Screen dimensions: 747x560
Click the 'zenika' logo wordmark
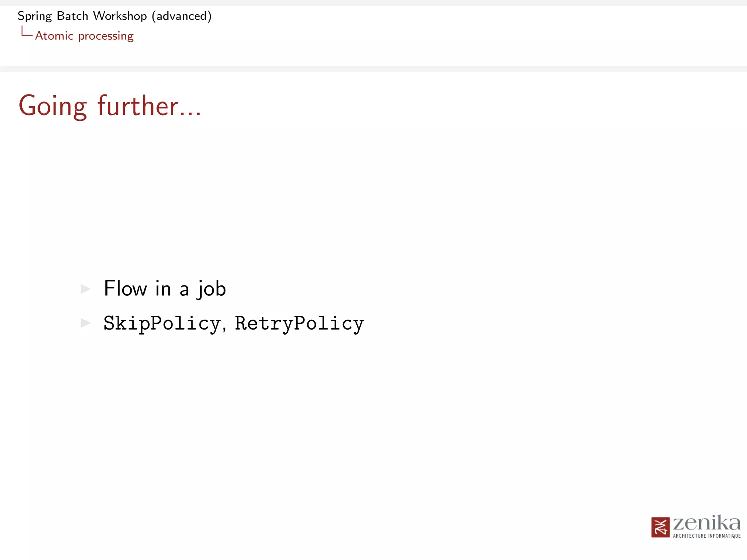point(707,523)
